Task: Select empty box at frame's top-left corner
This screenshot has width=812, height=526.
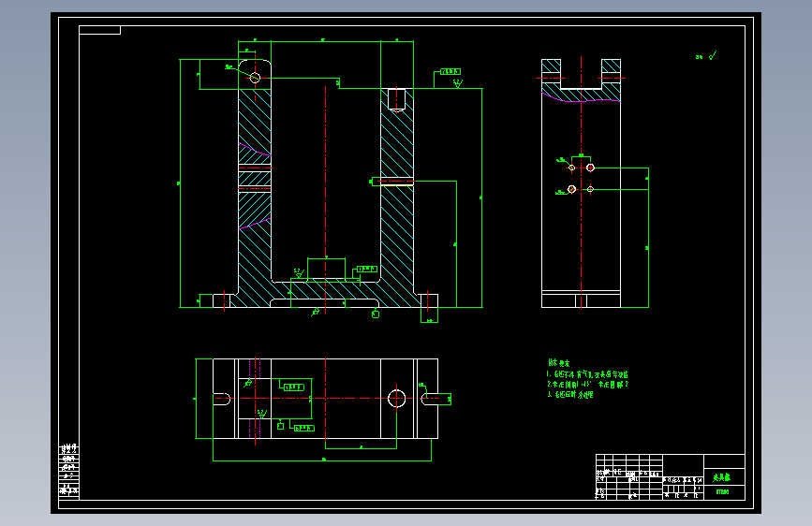Action: click(99, 30)
